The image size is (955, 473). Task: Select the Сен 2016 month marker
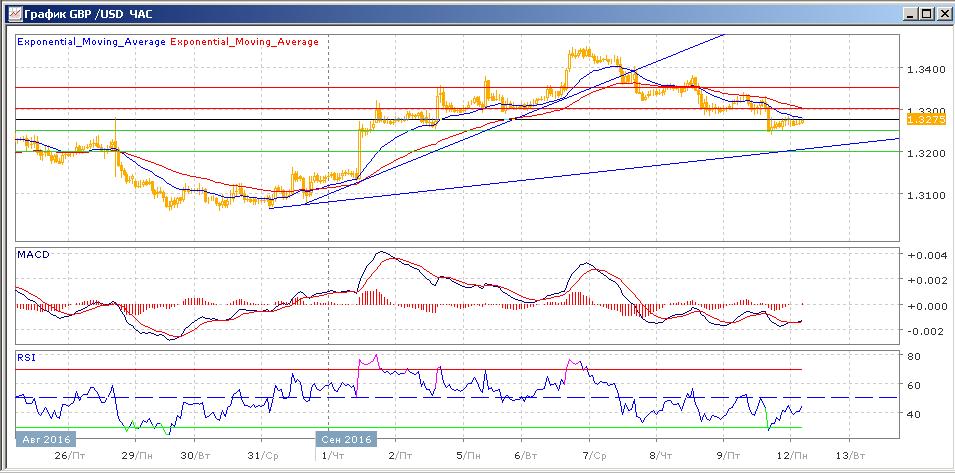click(347, 439)
